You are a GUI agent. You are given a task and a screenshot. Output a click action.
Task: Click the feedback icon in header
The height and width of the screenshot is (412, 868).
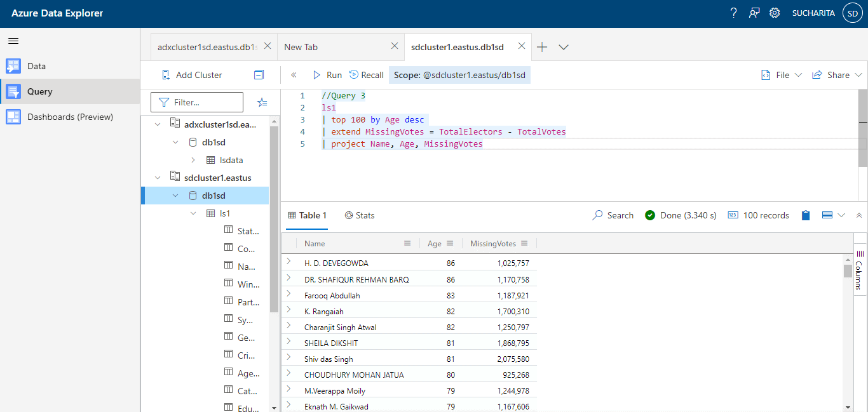point(754,13)
